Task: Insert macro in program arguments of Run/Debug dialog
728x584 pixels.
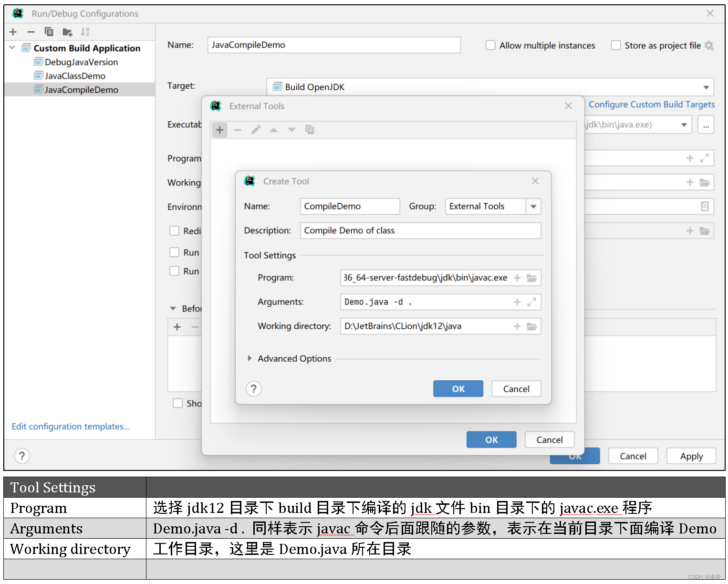Action: point(690,158)
